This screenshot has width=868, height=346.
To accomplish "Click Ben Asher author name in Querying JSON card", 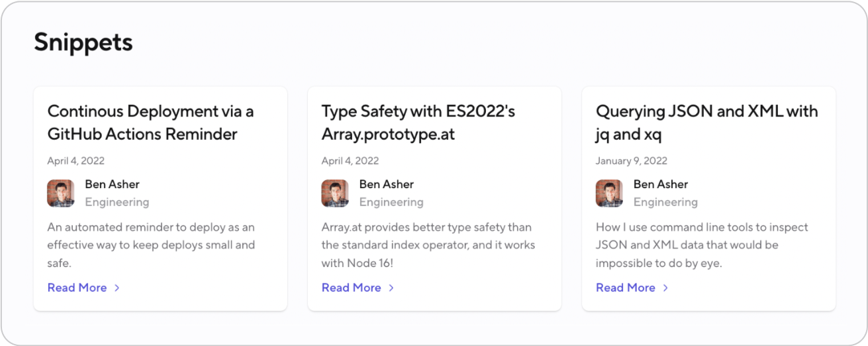I will 660,184.
